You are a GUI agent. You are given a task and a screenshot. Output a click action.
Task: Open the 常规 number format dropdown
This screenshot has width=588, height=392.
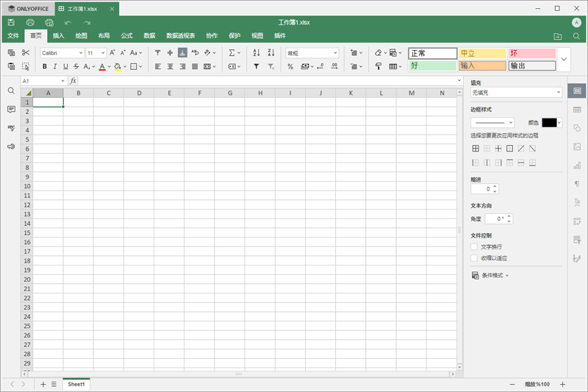pos(312,53)
